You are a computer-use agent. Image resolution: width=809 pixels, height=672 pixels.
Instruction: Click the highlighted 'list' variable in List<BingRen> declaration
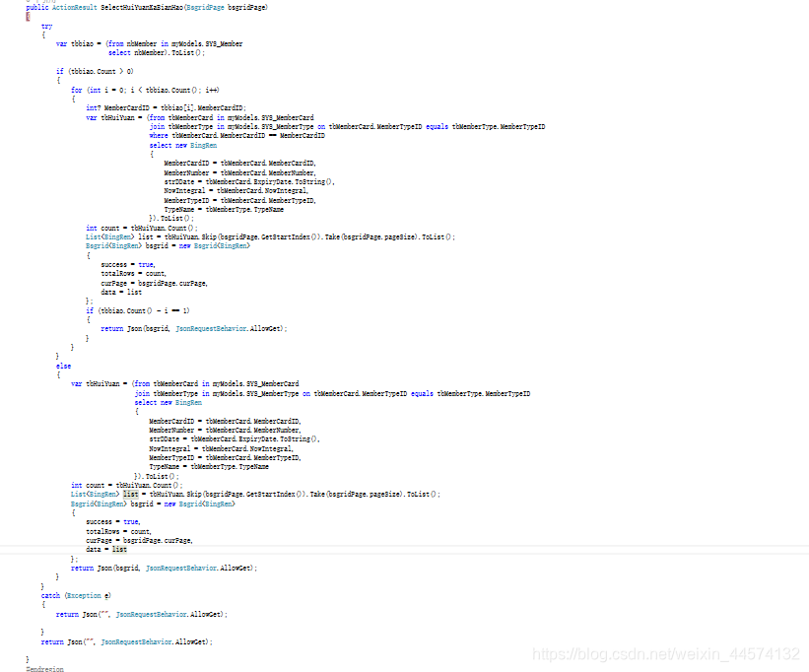point(130,494)
